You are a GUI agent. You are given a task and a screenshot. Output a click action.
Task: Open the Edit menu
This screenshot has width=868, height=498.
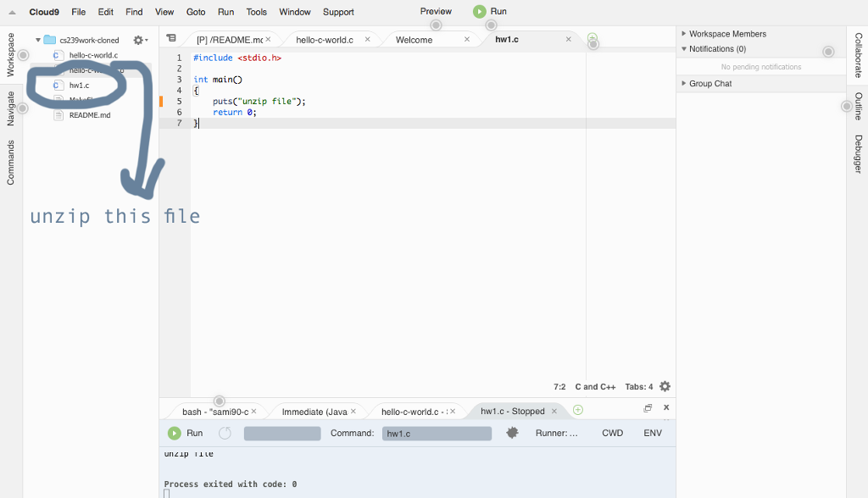[106, 12]
